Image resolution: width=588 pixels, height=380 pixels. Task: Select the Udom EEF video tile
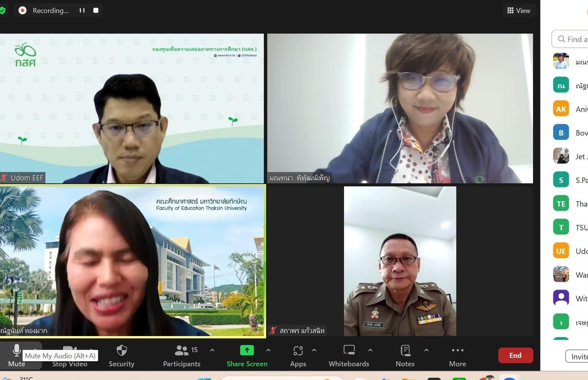click(x=132, y=108)
